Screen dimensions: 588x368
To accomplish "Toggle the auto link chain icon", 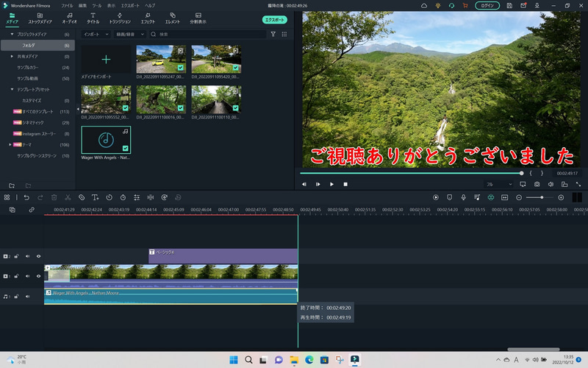I will pyautogui.click(x=32, y=210).
